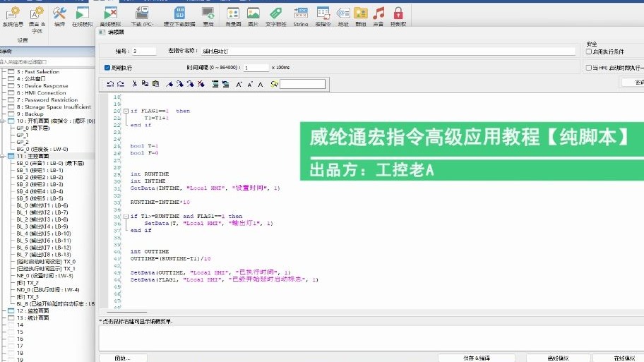Undo the last edit in macro editor

click(x=110, y=84)
